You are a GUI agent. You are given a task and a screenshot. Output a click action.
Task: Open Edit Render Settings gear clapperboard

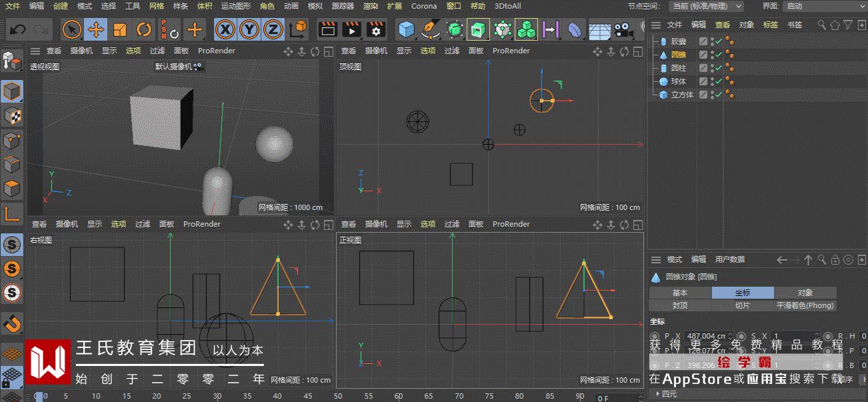click(x=376, y=30)
